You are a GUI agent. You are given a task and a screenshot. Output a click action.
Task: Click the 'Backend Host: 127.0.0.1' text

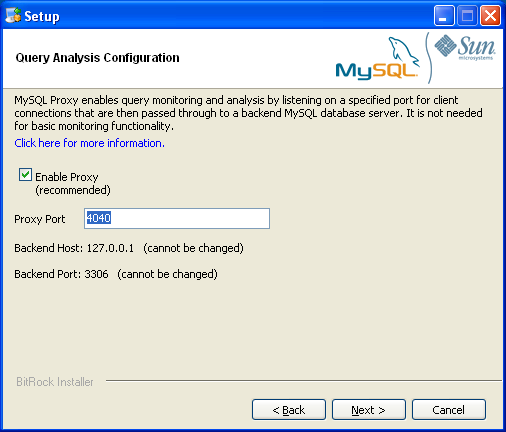[74, 248]
